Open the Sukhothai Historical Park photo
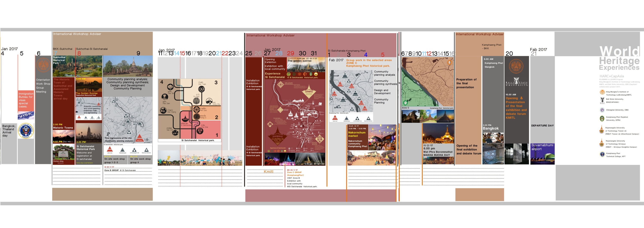 (x=77, y=66)
